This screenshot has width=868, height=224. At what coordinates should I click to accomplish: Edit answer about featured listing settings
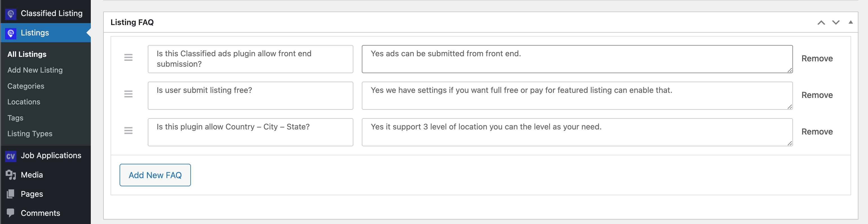[x=577, y=96]
